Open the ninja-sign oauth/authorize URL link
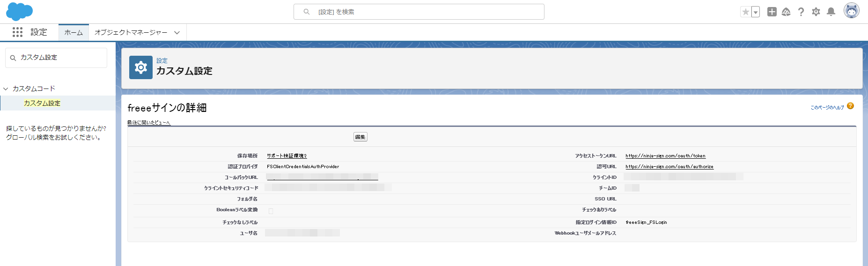The width and height of the screenshot is (868, 266). [x=669, y=167]
